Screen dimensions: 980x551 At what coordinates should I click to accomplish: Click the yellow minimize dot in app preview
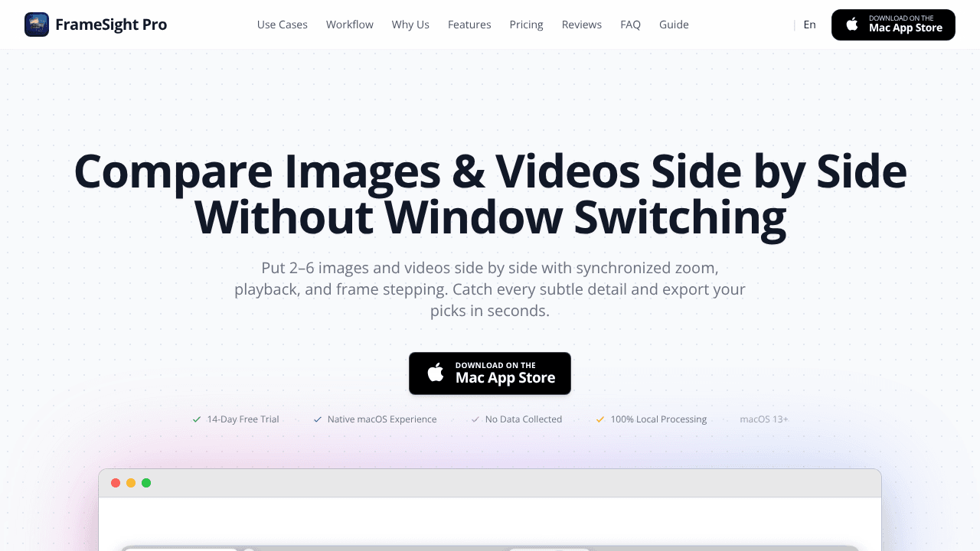131,483
